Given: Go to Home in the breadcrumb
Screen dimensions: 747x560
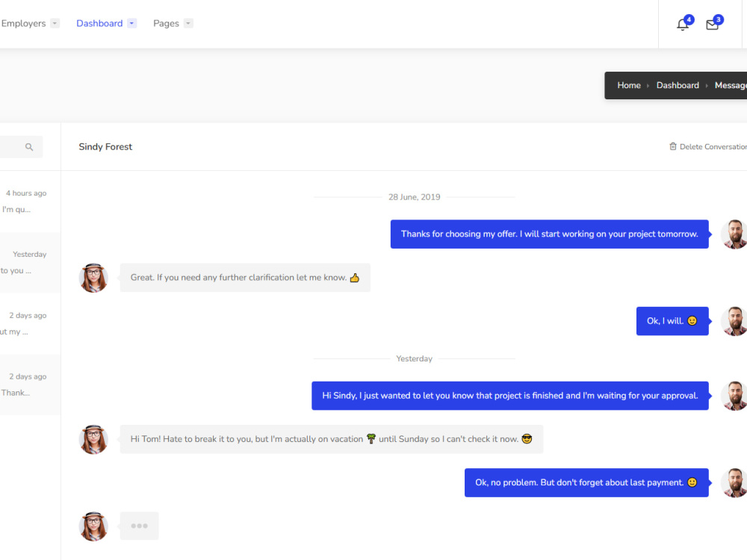Looking at the screenshot, I should pos(629,85).
